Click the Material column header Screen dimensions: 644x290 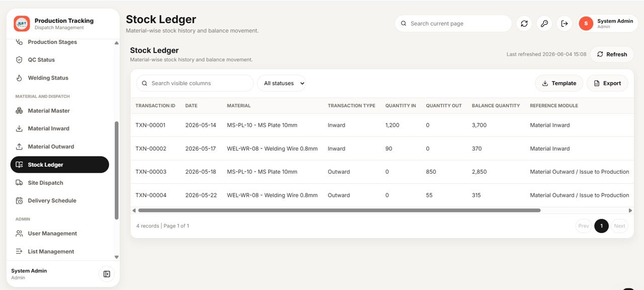click(238, 106)
